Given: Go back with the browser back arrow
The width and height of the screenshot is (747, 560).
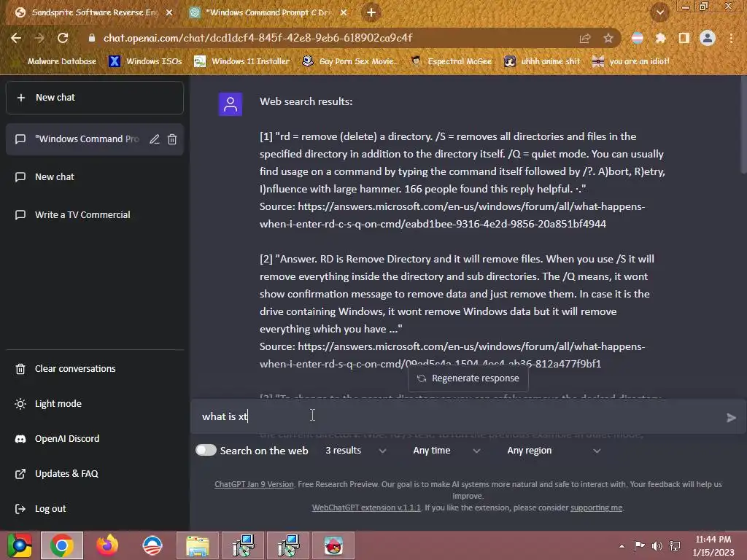Looking at the screenshot, I should 16,38.
